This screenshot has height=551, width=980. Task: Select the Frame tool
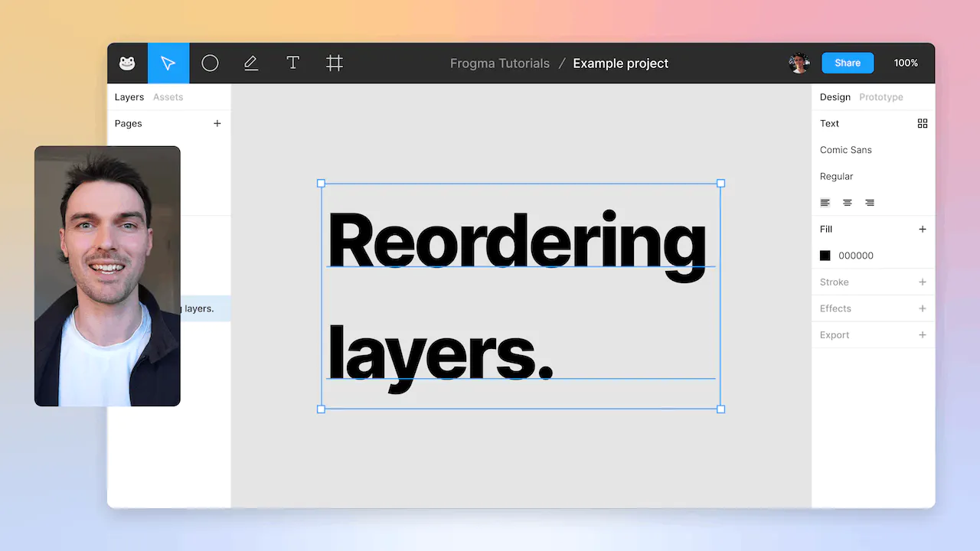(335, 64)
